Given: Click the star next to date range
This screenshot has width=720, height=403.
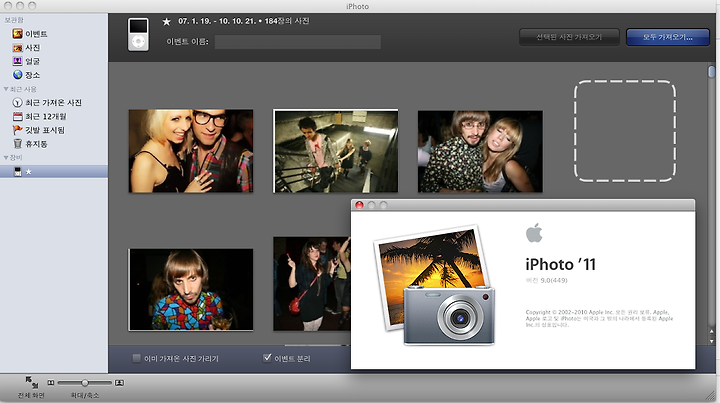Looking at the screenshot, I should tap(167, 22).
